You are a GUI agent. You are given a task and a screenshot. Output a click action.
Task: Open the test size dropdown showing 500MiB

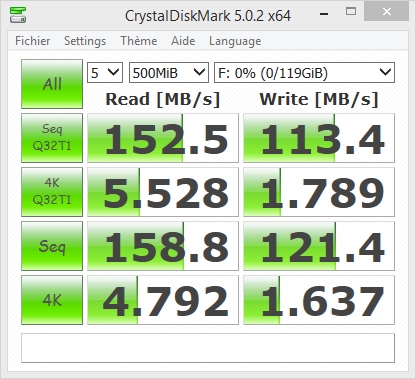pos(169,72)
